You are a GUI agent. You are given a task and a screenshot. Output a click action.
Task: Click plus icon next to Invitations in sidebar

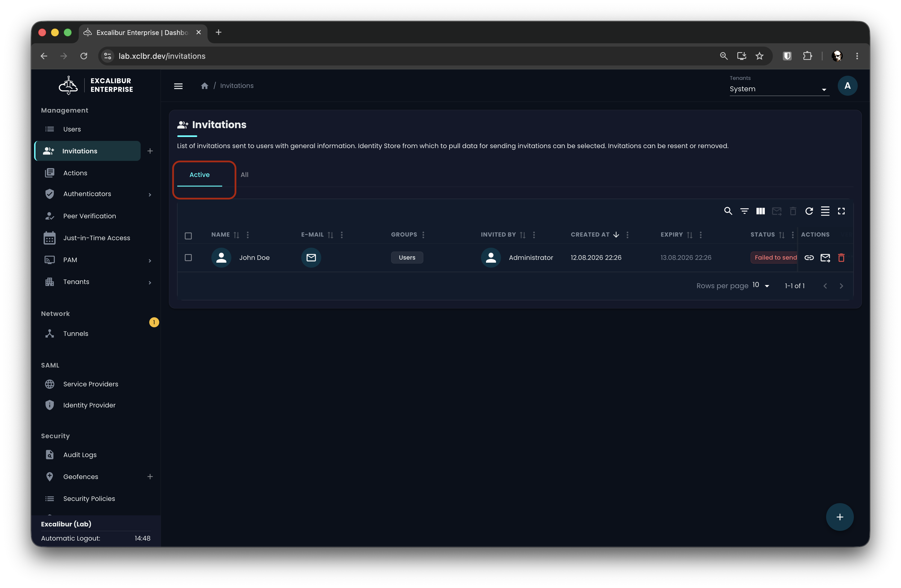click(x=150, y=151)
